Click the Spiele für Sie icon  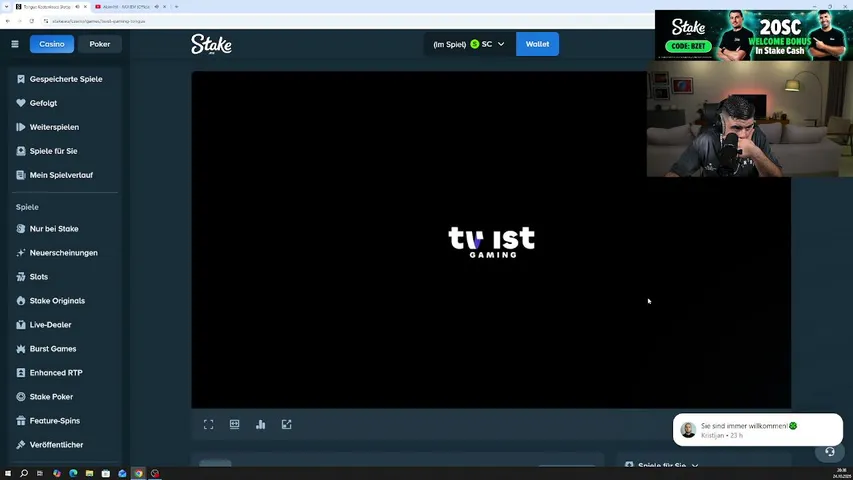pyautogui.click(x=21, y=151)
